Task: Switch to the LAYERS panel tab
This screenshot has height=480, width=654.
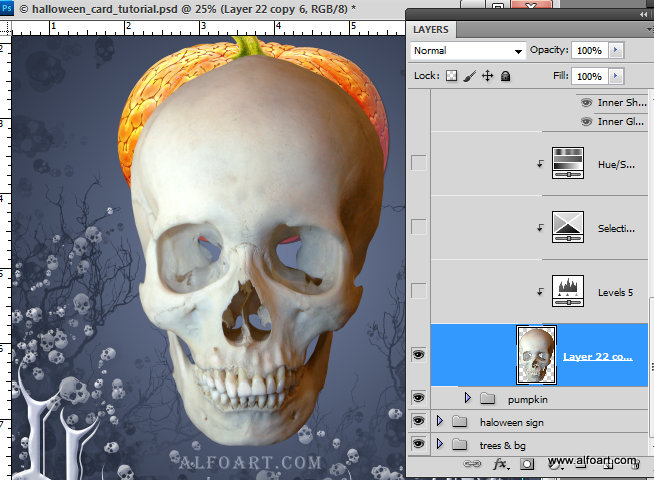Action: pyautogui.click(x=432, y=30)
